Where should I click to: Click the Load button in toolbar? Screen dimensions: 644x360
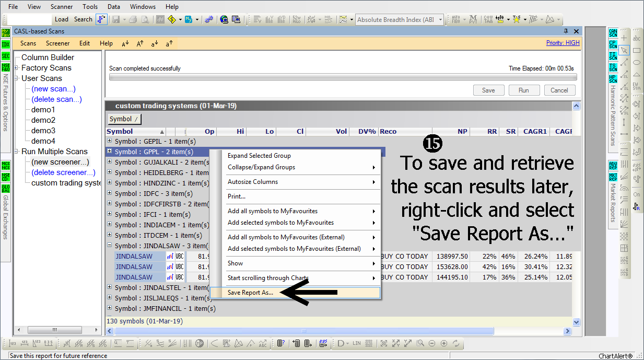(x=62, y=19)
